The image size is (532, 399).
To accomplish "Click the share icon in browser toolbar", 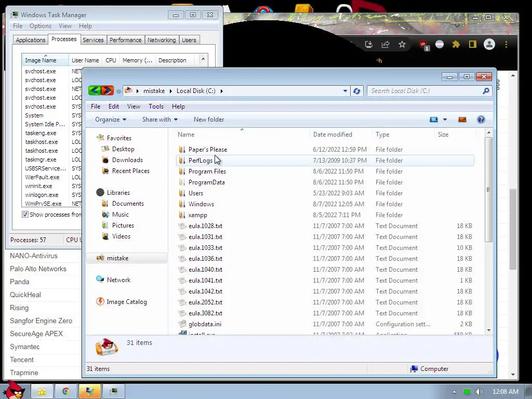I will tap(385, 45).
